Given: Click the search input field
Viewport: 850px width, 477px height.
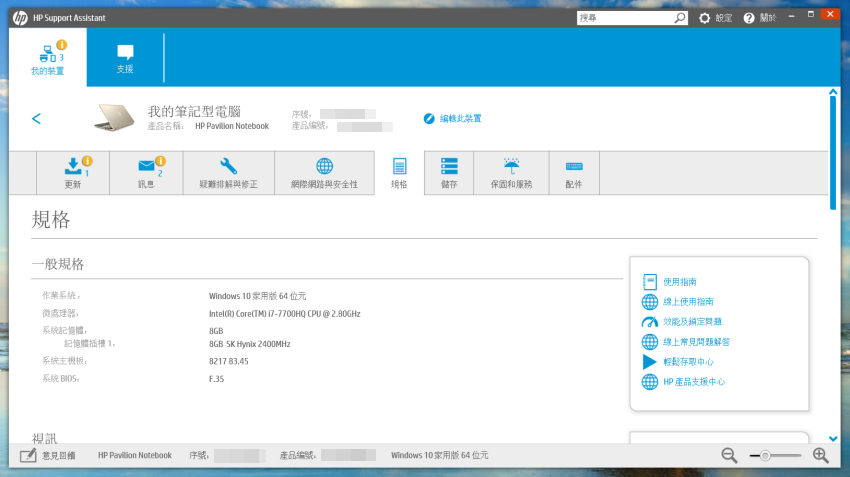Looking at the screenshot, I should pyautogui.click(x=625, y=18).
